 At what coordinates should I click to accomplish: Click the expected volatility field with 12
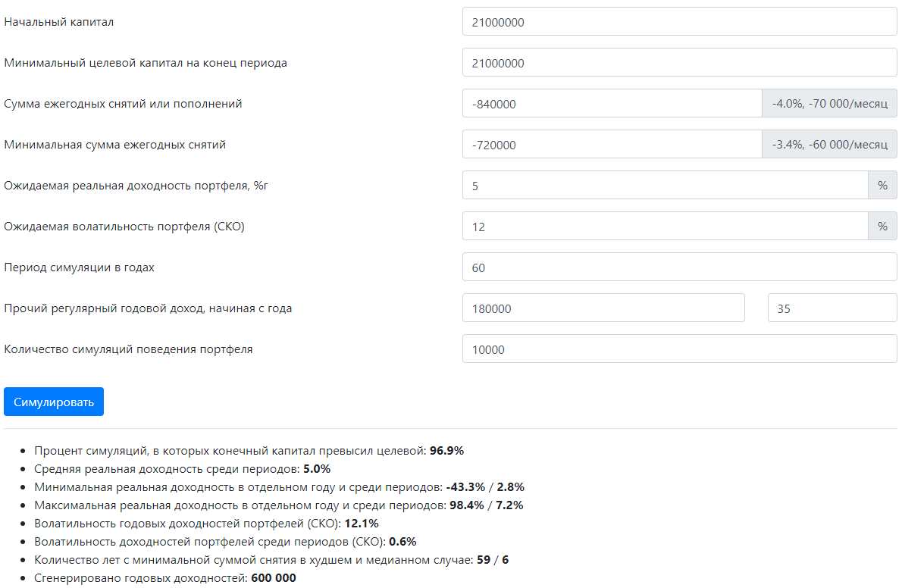pos(665,226)
